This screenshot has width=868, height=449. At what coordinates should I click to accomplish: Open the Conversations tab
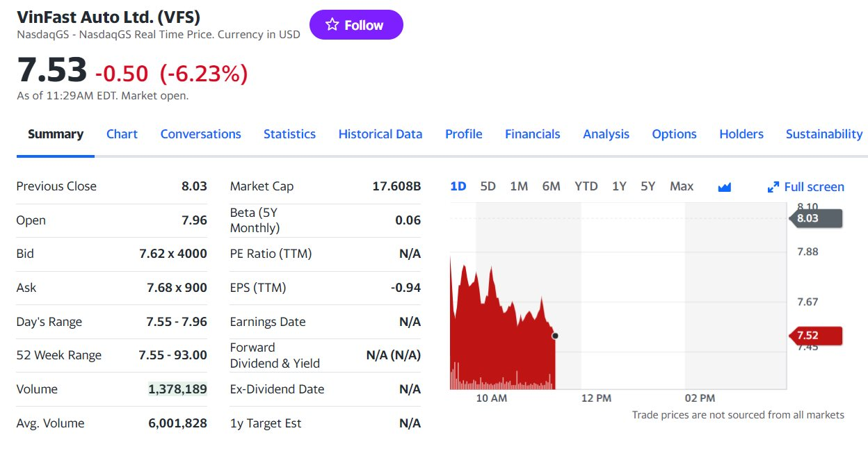pyautogui.click(x=200, y=134)
